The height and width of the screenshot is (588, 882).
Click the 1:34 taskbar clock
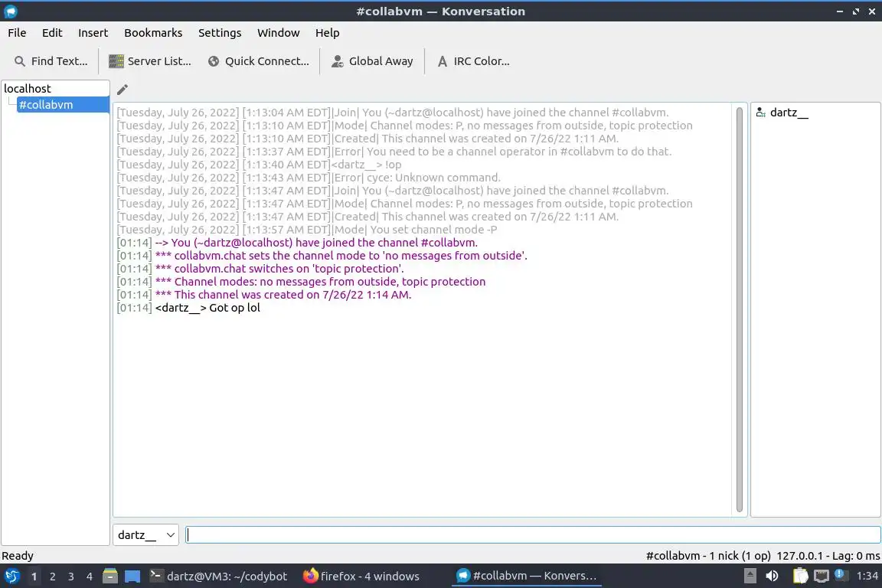pos(867,576)
